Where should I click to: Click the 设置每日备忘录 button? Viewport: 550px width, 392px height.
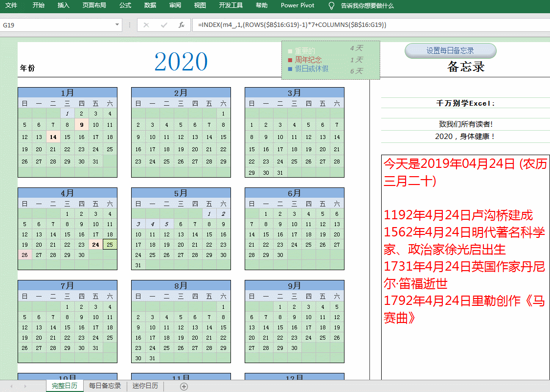450,50
